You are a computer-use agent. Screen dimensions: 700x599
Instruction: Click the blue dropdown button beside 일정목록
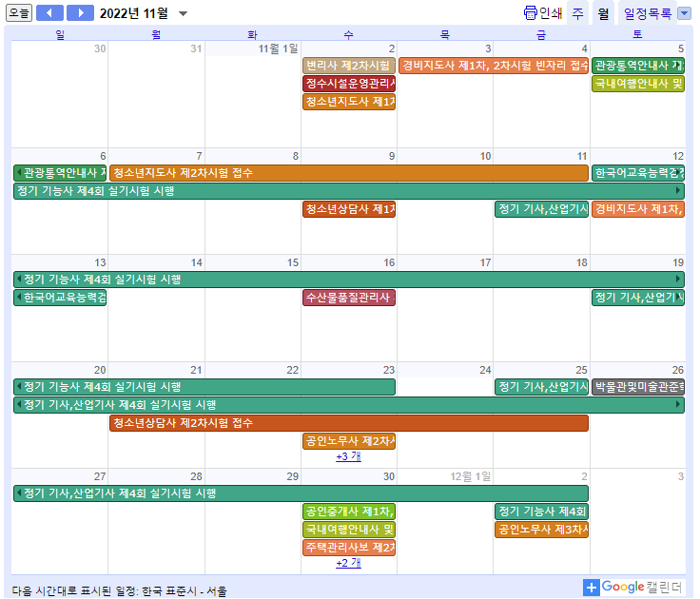683,13
